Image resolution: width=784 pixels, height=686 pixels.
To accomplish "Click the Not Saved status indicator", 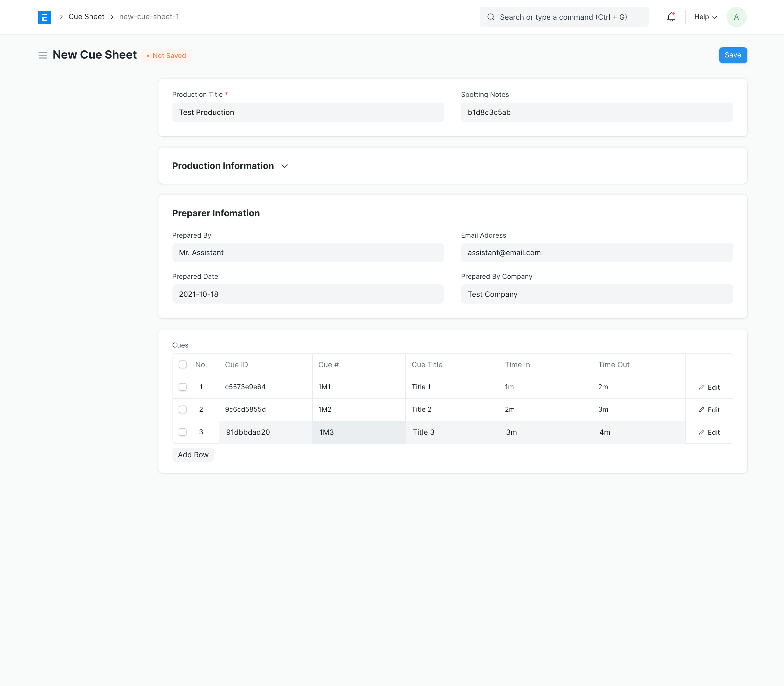I will pos(167,55).
